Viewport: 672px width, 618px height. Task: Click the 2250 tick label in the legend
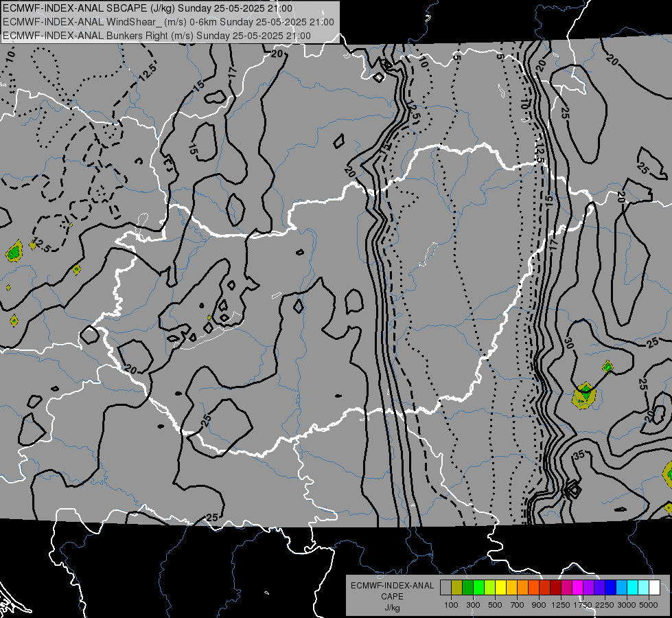click(605, 605)
